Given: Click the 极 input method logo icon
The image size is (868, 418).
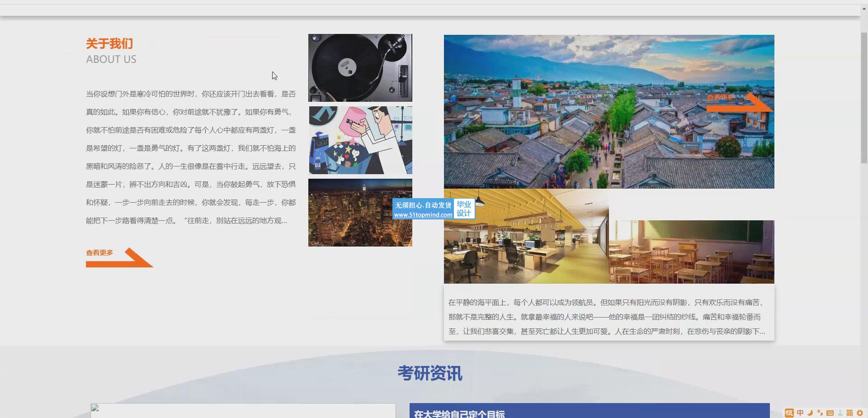Looking at the screenshot, I should [x=789, y=413].
